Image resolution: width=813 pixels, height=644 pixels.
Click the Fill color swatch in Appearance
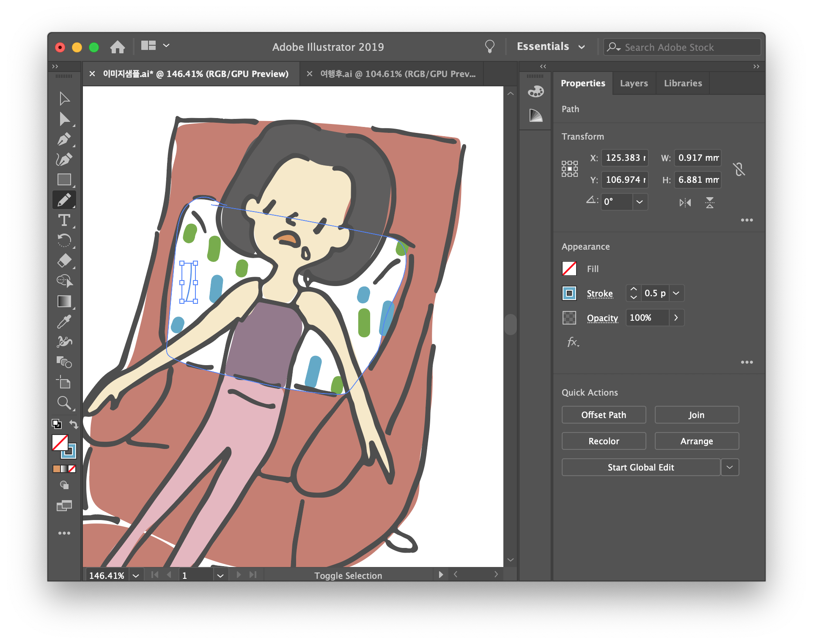coord(569,269)
